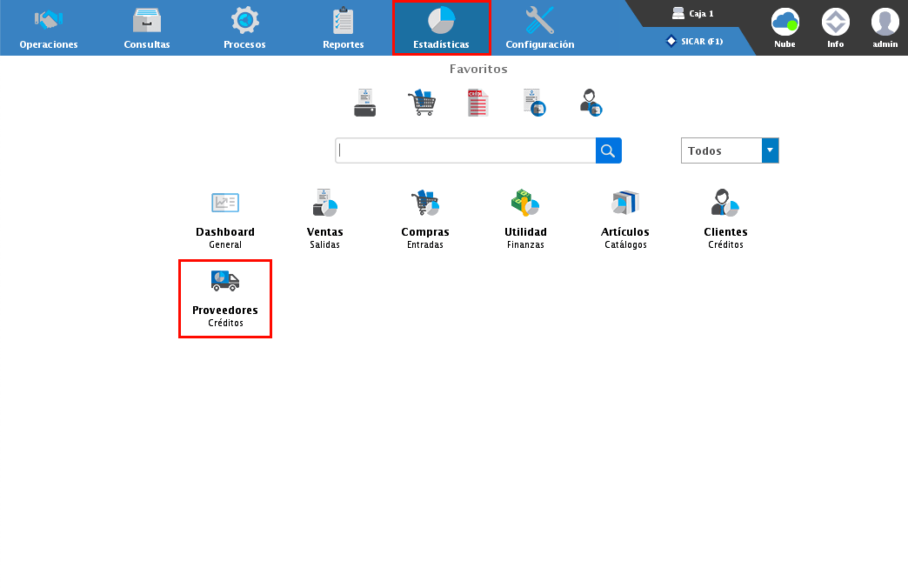Viewport: 908px width, 588px height.
Task: Click the magnifier search button
Action: (609, 150)
